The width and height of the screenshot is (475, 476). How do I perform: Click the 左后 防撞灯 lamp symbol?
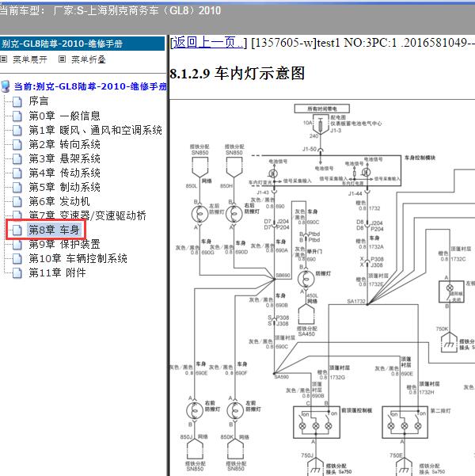coord(199,214)
